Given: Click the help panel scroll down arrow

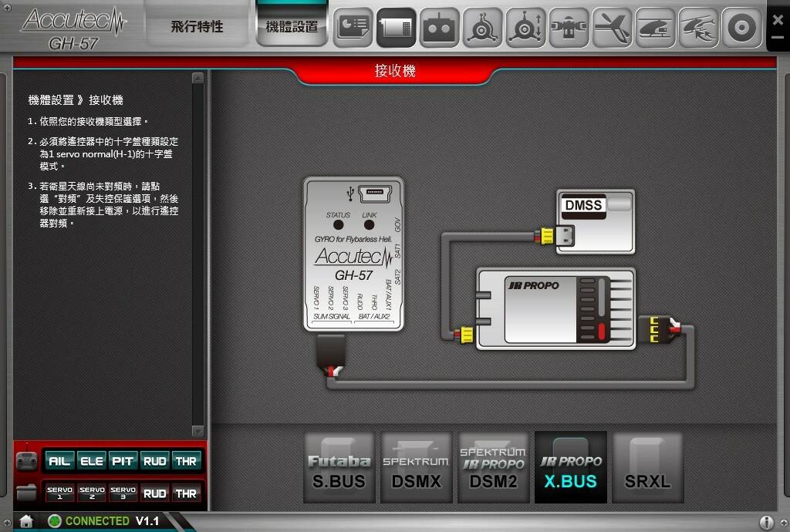Looking at the screenshot, I should click(x=198, y=431).
